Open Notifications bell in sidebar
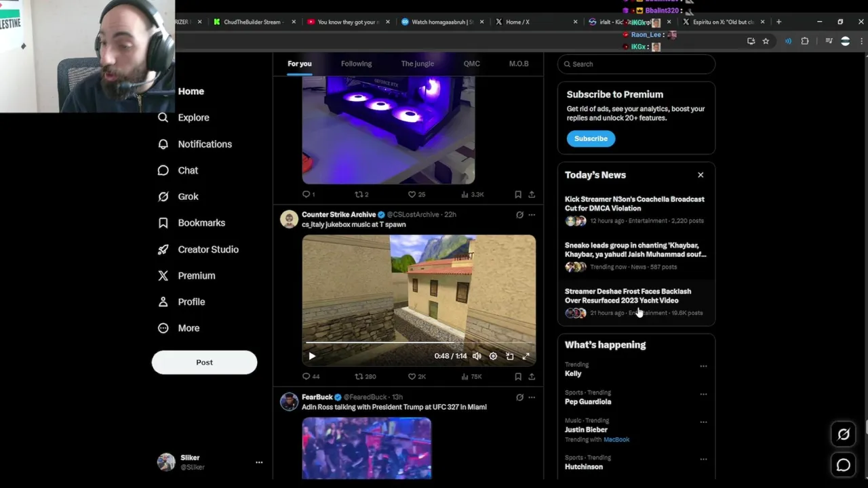 [195, 144]
